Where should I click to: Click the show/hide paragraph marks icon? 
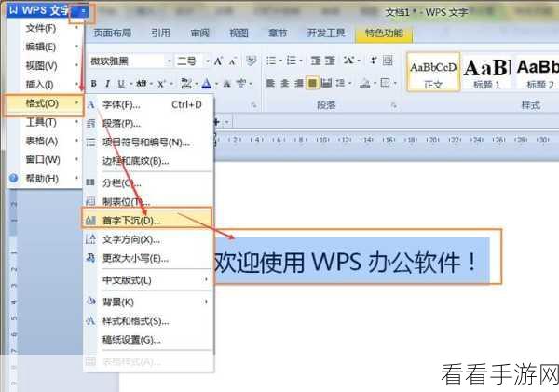374,61
